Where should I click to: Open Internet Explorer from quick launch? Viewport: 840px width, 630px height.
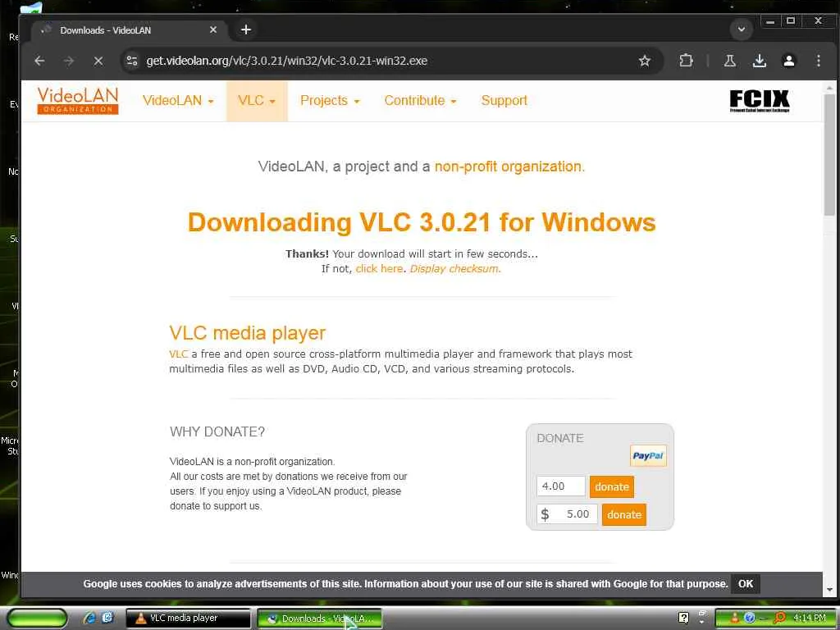click(90, 619)
